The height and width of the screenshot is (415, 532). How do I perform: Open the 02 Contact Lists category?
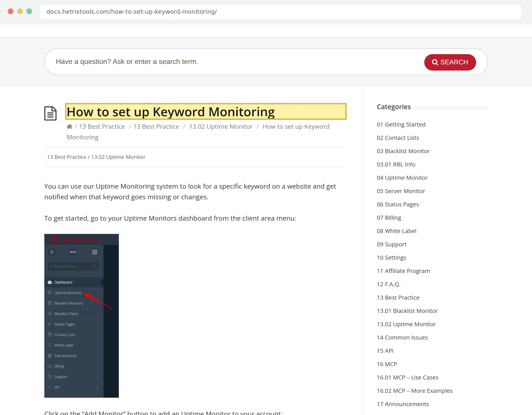[398, 138]
